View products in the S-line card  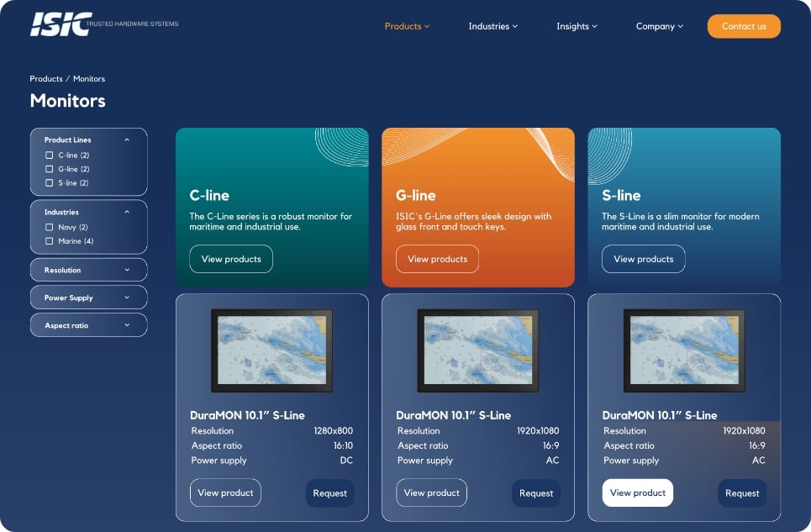tap(644, 259)
